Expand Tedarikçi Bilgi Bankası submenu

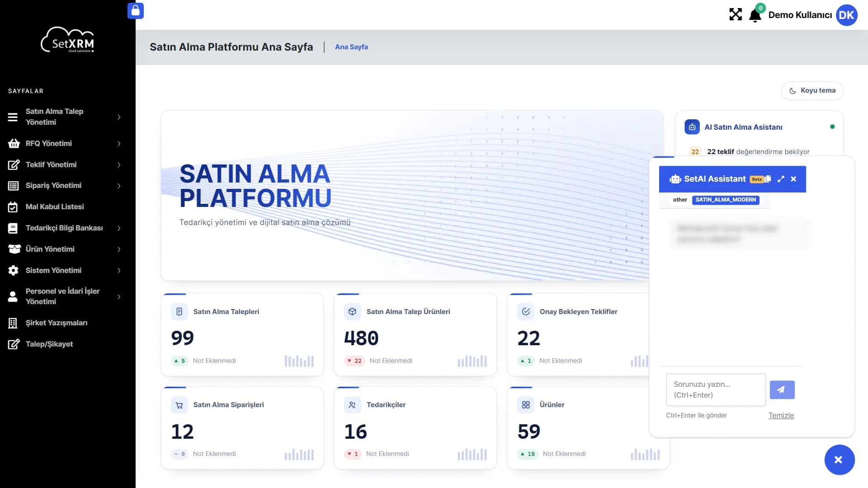(64, 228)
